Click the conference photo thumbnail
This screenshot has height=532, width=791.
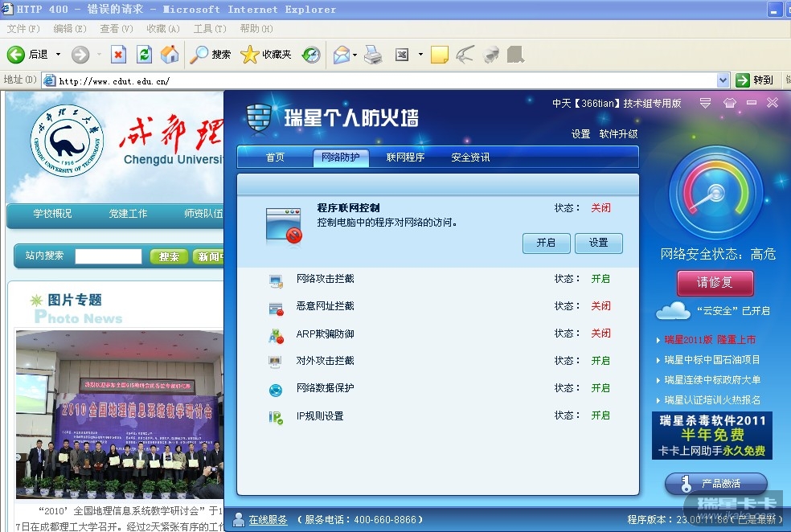pos(119,415)
